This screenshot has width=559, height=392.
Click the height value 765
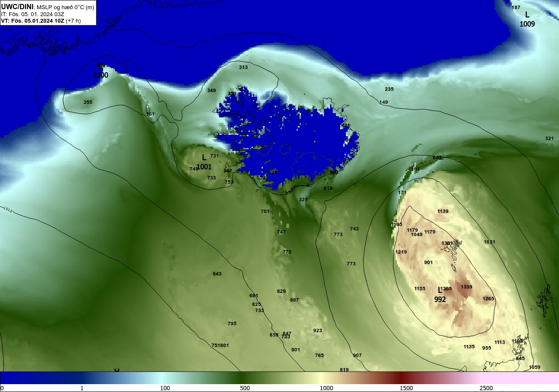(x=319, y=355)
